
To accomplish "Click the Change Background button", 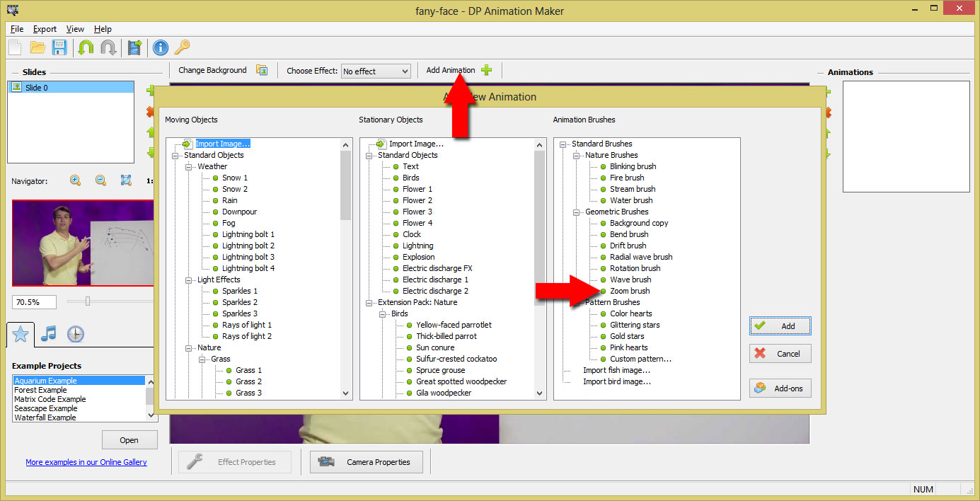I will [x=222, y=70].
